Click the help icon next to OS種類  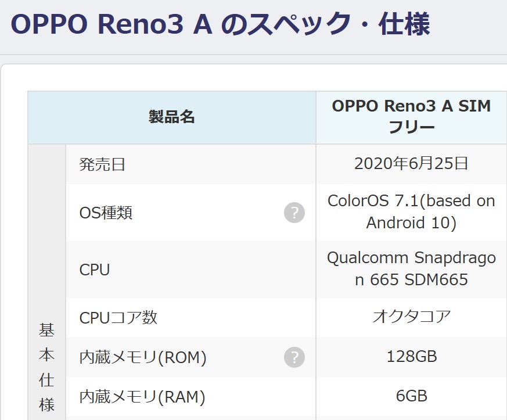(x=294, y=213)
